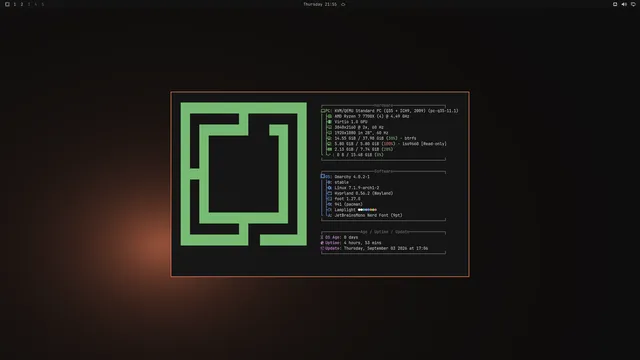The image size is (640, 360).
Task: Click the rightmost tray icon in top bar
Action: click(x=633, y=4)
